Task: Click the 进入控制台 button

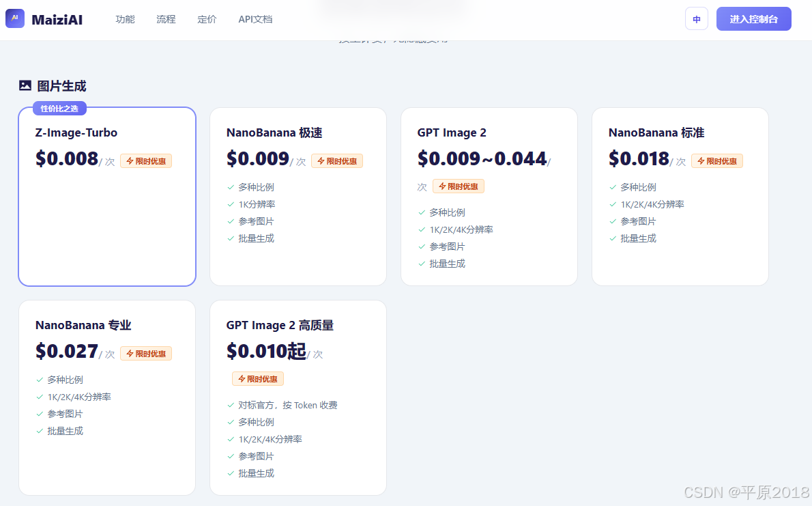Action: point(753,18)
